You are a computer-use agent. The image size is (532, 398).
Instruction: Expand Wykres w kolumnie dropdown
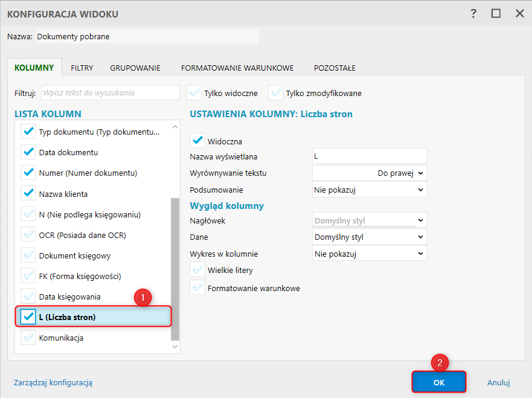(x=370, y=253)
